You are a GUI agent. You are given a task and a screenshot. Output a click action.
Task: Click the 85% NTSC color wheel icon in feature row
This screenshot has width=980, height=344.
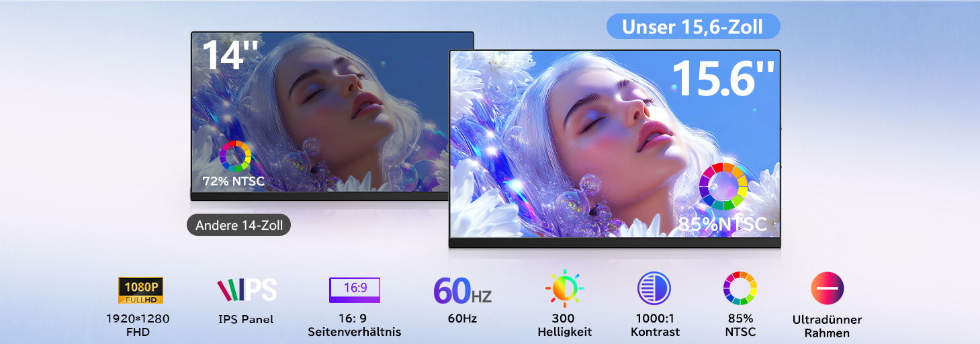pos(740,289)
